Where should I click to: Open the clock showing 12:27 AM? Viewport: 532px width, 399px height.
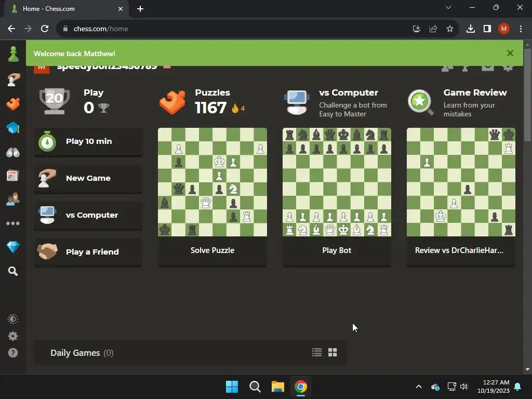[x=494, y=387]
